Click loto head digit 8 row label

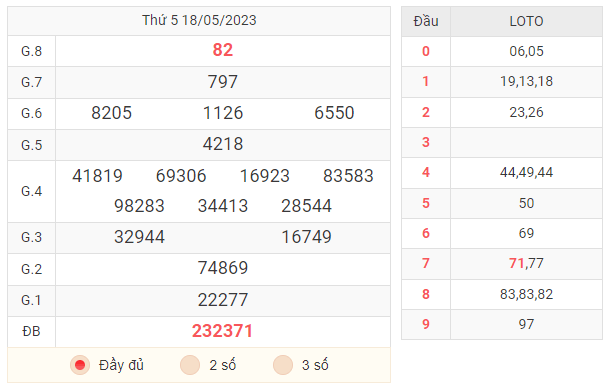point(426,294)
